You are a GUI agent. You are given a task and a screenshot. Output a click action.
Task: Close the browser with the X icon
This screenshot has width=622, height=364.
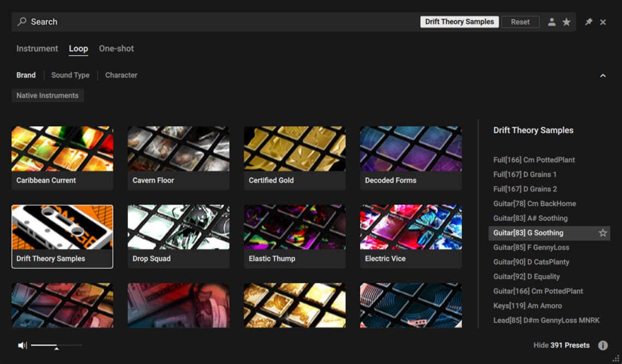click(603, 22)
